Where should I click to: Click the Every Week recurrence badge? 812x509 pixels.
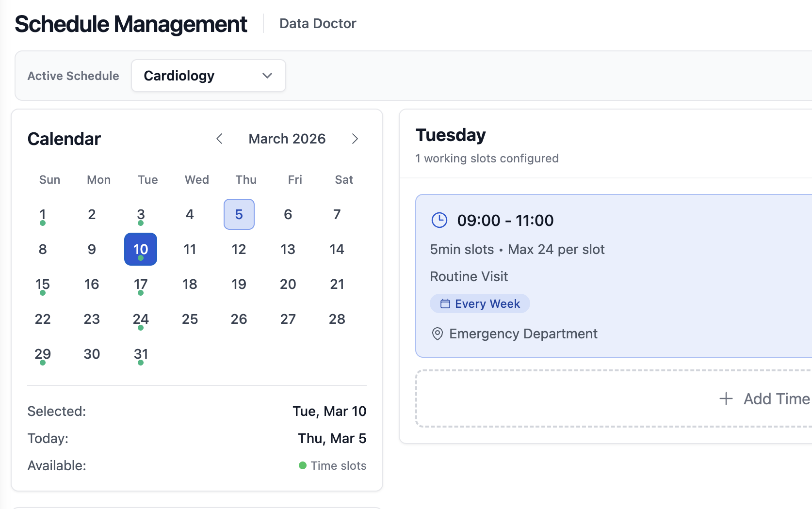click(480, 304)
